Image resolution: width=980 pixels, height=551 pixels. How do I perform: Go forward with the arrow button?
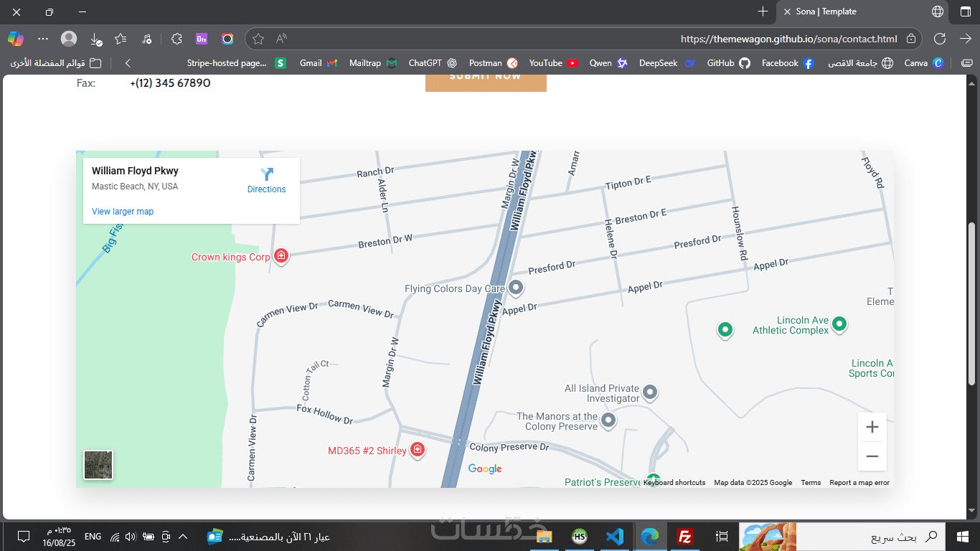[965, 39]
